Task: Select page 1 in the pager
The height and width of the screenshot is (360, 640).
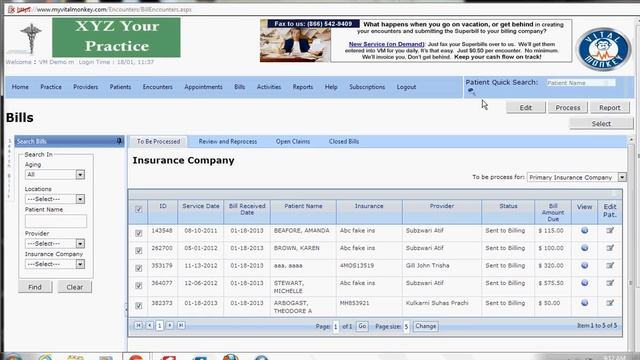Action: click(160, 325)
